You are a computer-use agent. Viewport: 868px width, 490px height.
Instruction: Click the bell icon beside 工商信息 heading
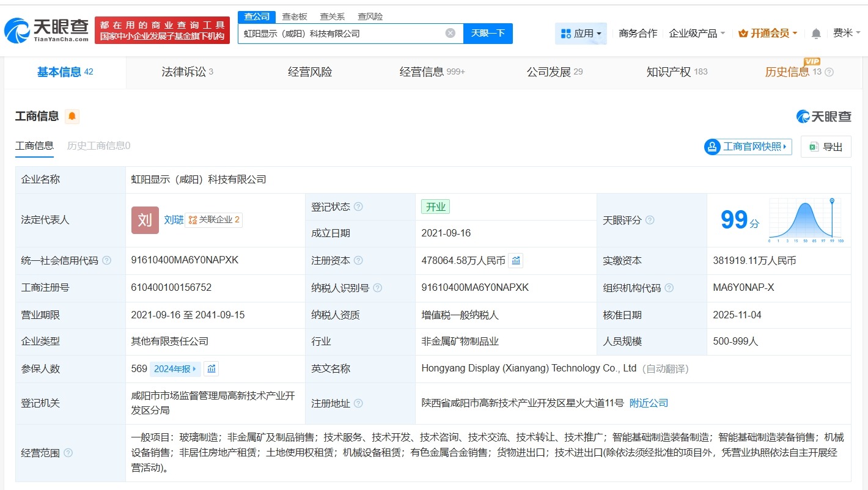click(73, 116)
